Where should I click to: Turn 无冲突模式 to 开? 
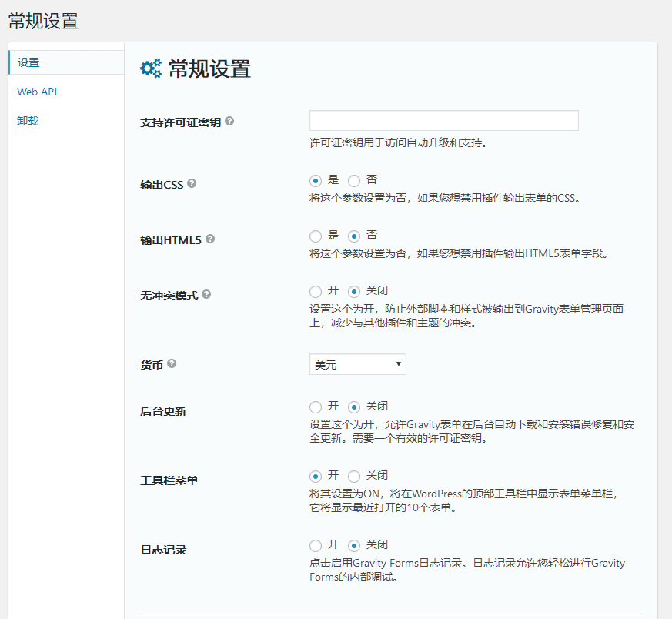coord(316,292)
